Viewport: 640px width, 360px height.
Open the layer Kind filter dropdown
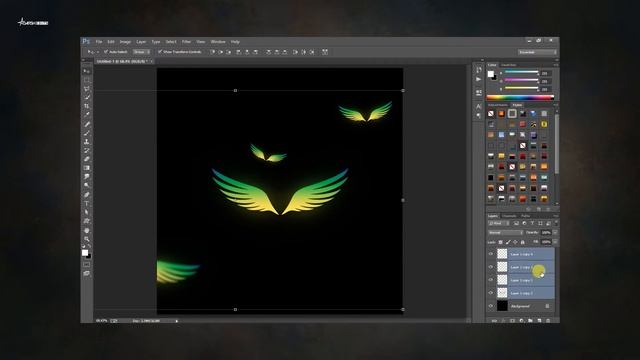(499, 223)
